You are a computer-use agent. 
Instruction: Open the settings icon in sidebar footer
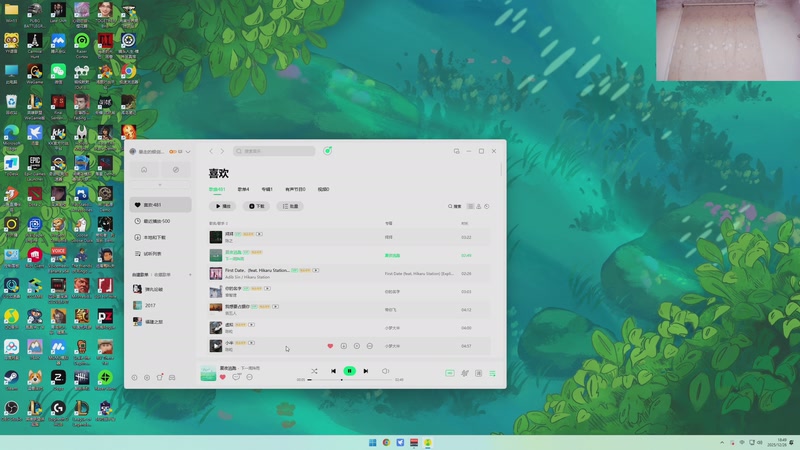click(147, 378)
